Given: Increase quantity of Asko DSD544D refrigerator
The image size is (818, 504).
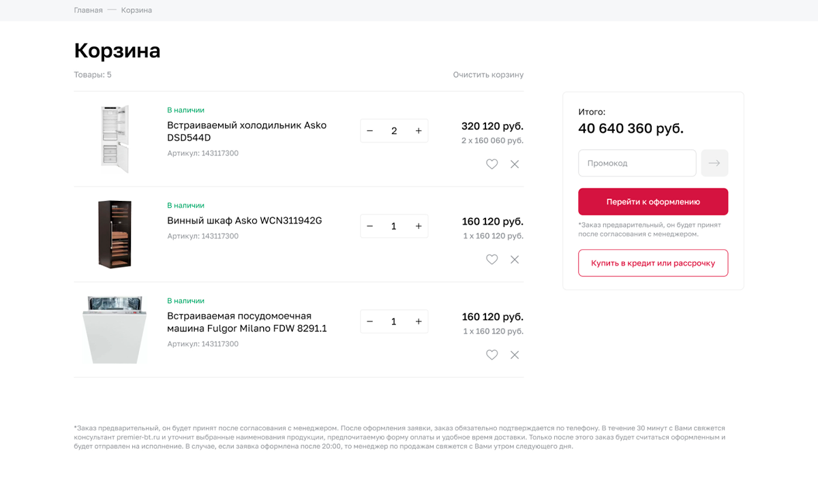Looking at the screenshot, I should [419, 131].
